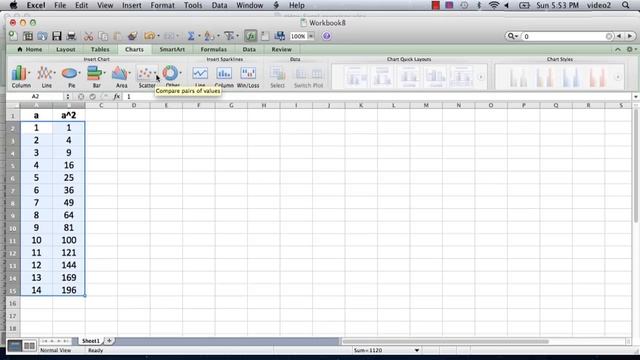Click the AutoSum sigma icon
Viewport: 640px width, 360px height.
(x=191, y=36)
